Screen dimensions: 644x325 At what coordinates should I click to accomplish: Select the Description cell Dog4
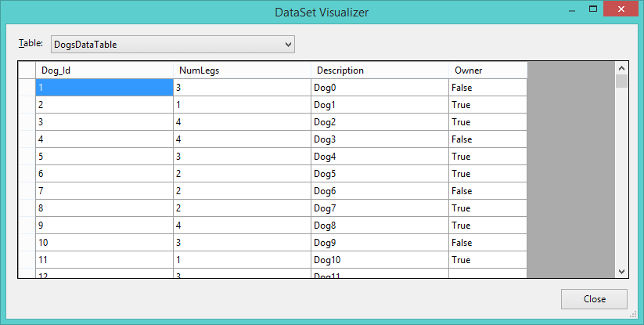380,157
